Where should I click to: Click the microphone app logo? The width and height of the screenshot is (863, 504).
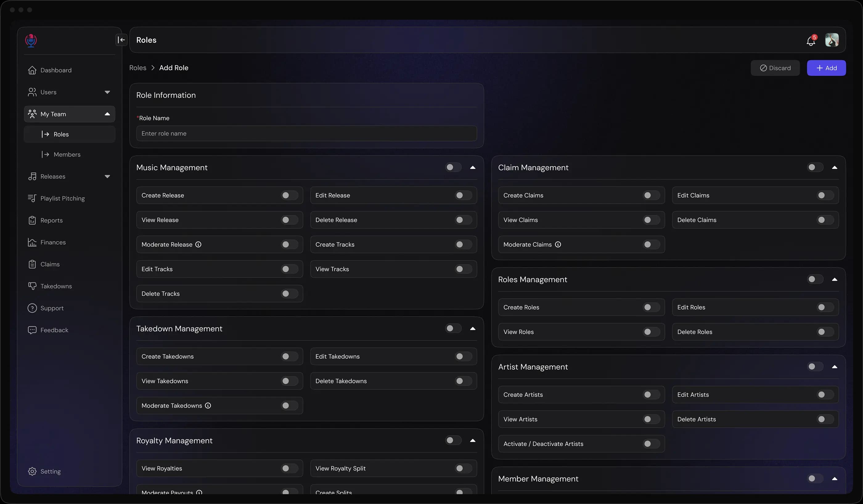(x=31, y=41)
